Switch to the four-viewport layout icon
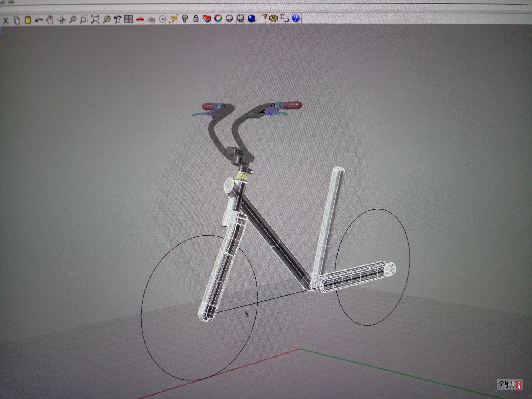532x399 pixels. [129, 19]
